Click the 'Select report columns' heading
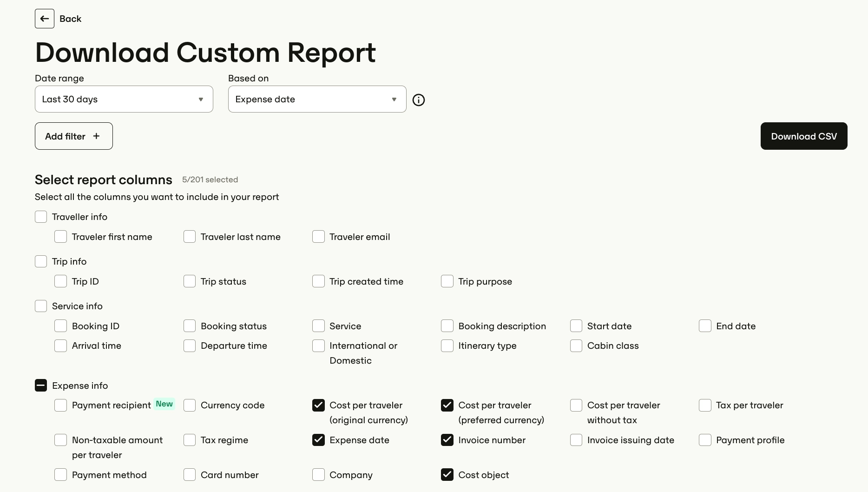 pos(104,180)
